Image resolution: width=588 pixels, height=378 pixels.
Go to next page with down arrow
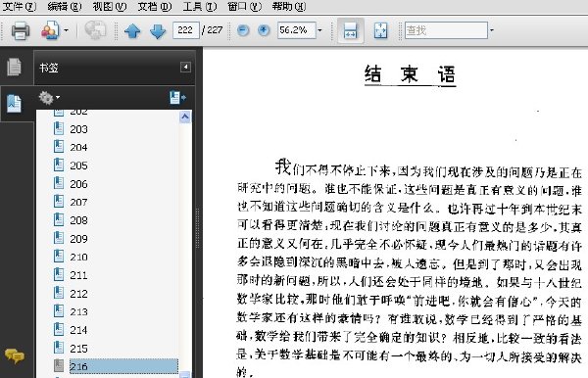tap(158, 30)
